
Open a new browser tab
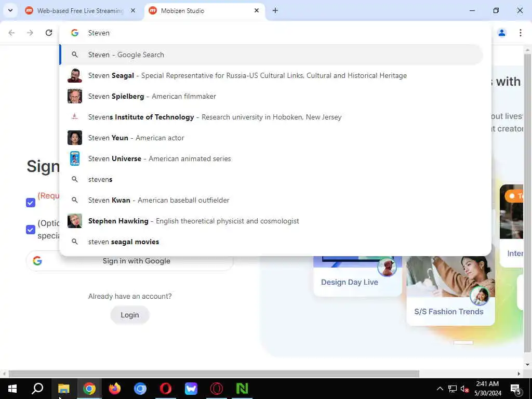(275, 11)
